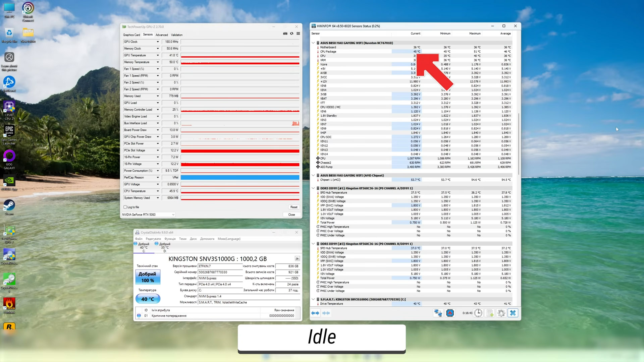Click the HWiNFO fan control chip icon
This screenshot has height=362, width=644.
pos(450,313)
